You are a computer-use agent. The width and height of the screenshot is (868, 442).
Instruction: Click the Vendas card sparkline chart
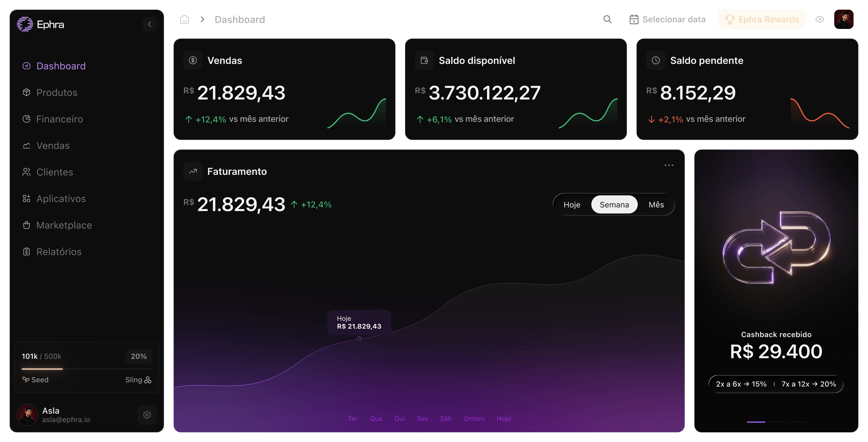coord(357,113)
